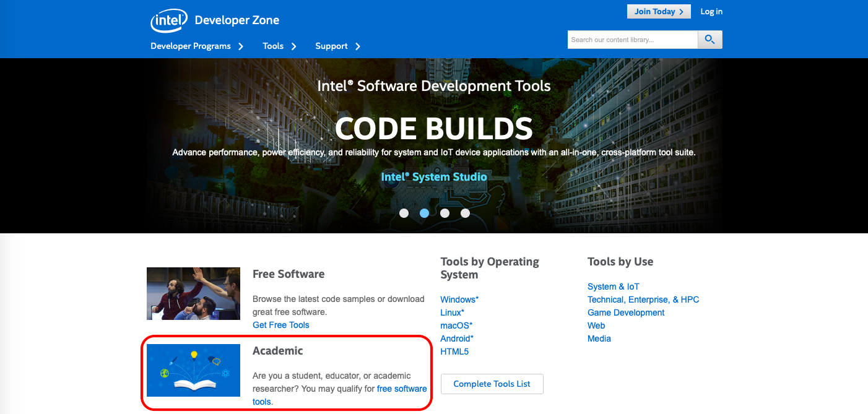
Task: Open the Game Development link
Action: point(625,313)
